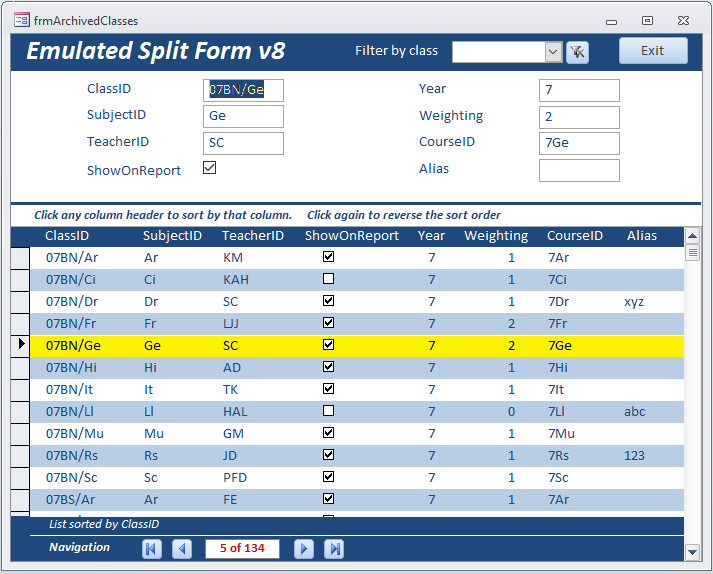Screen dimensions: 713x574
Task: Select the record selector for row 07BN/Ll
Action: coord(20,412)
